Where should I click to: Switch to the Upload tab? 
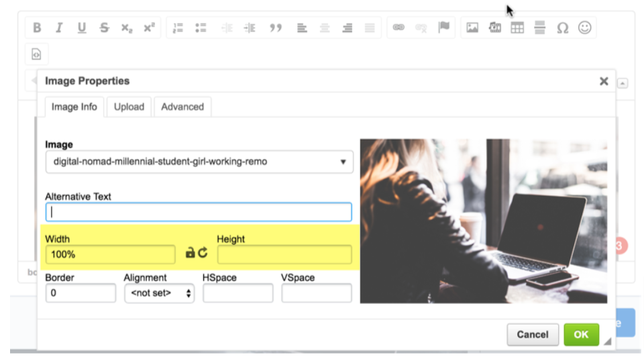[x=129, y=107]
